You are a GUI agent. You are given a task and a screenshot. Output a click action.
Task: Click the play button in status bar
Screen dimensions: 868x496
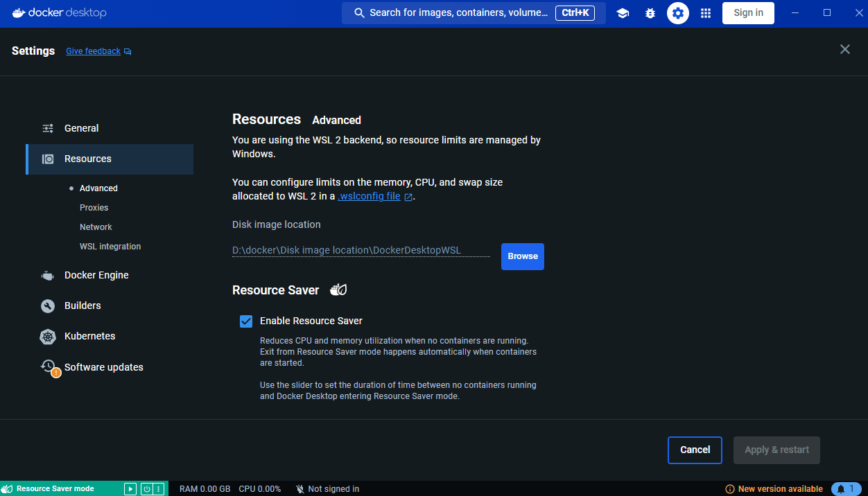[130, 489]
